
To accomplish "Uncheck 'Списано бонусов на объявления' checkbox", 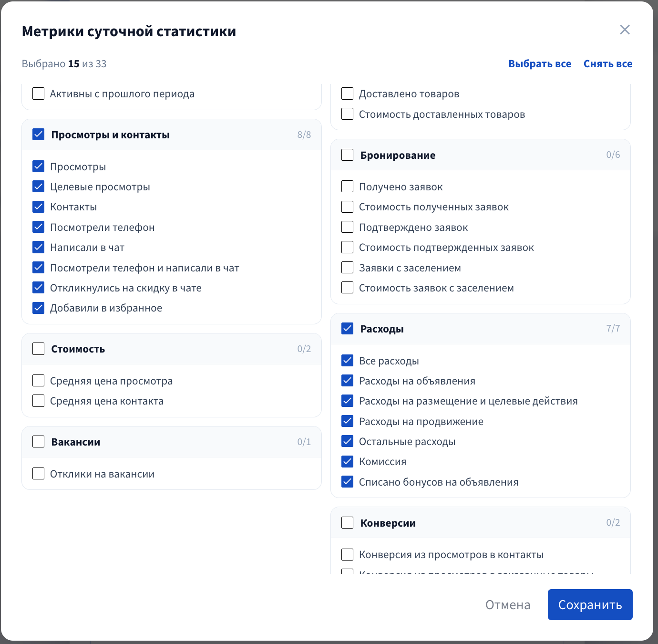I will tap(348, 482).
